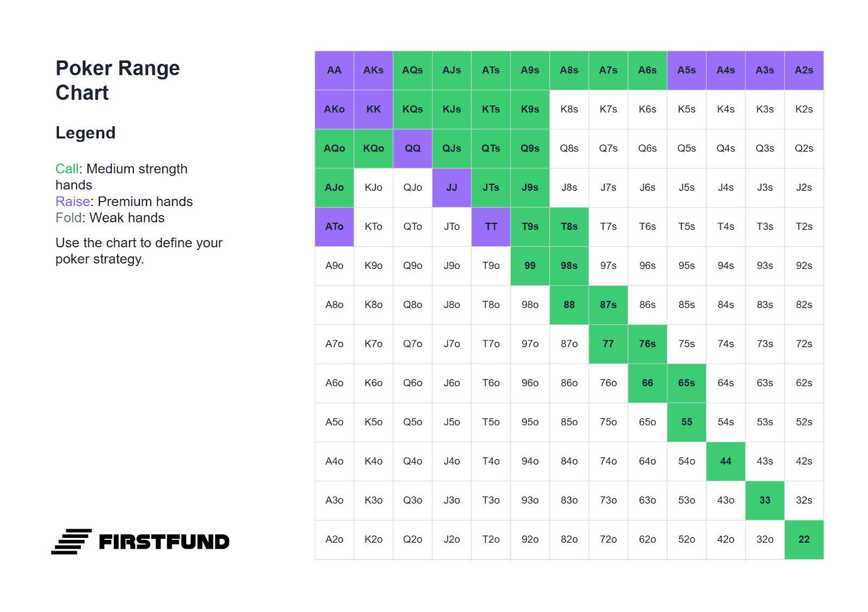
Task: Click the FirstFund logo icon
Action: coord(71,542)
